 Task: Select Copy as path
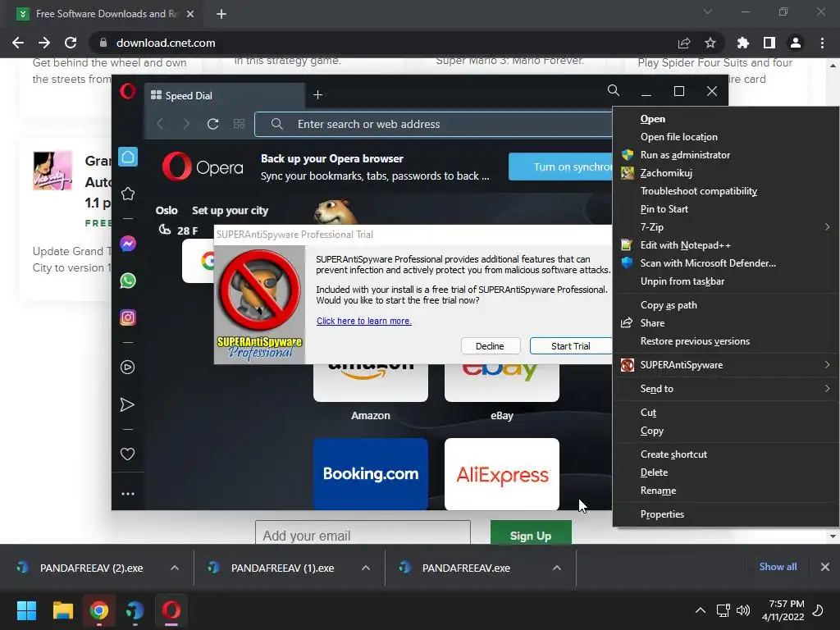click(x=726, y=305)
